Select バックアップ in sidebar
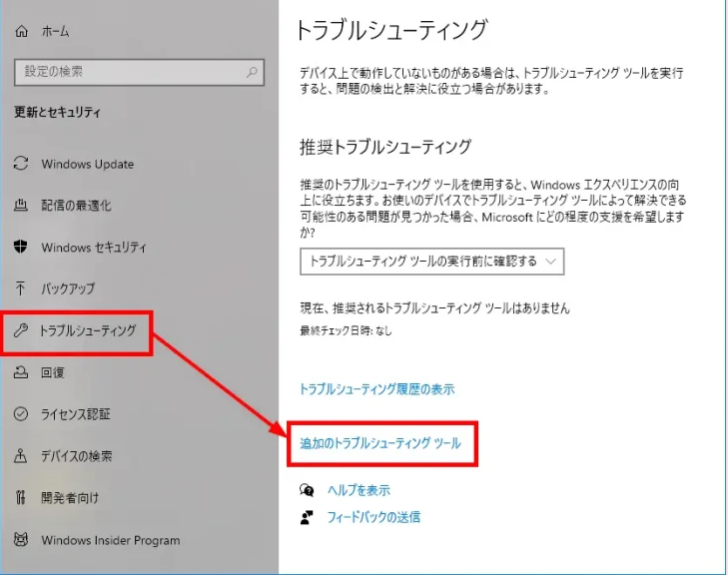 (x=68, y=288)
